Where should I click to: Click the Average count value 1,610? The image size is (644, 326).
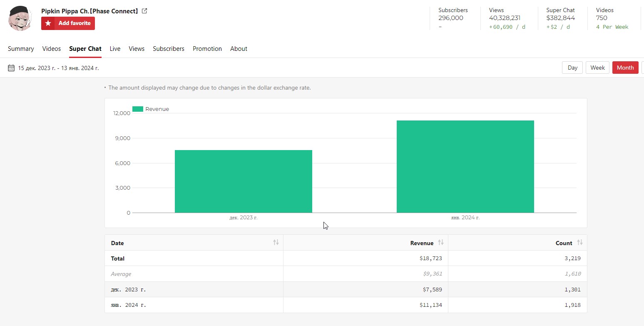[x=573, y=274]
